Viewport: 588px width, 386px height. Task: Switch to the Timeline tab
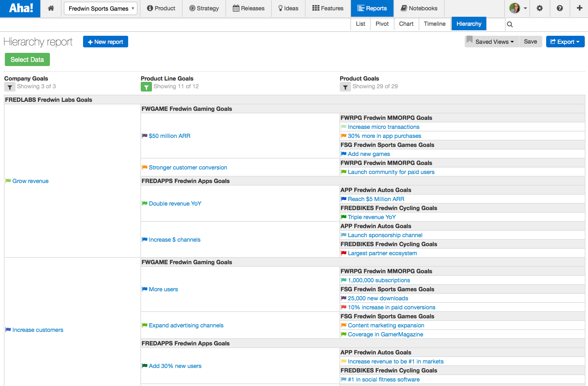434,24
